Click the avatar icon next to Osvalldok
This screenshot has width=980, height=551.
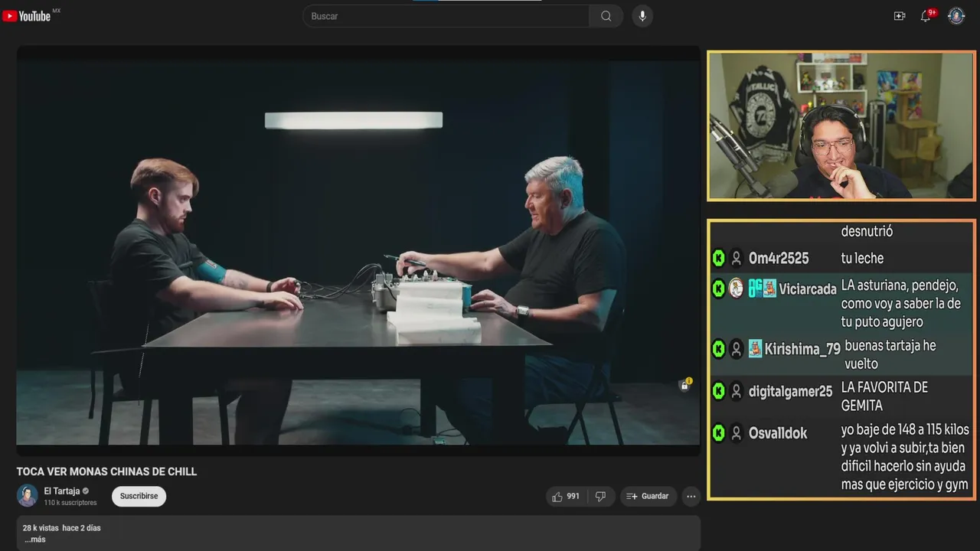736,433
